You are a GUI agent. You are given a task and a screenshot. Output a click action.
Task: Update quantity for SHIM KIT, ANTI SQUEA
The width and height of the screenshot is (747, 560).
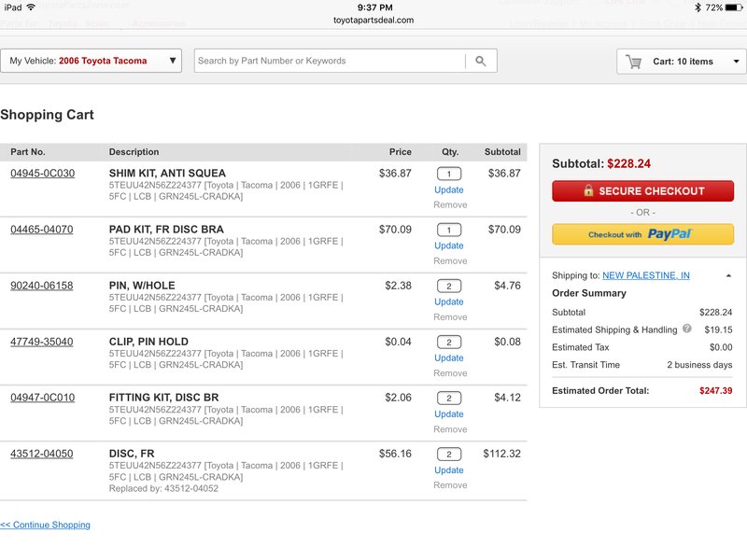[x=449, y=189]
